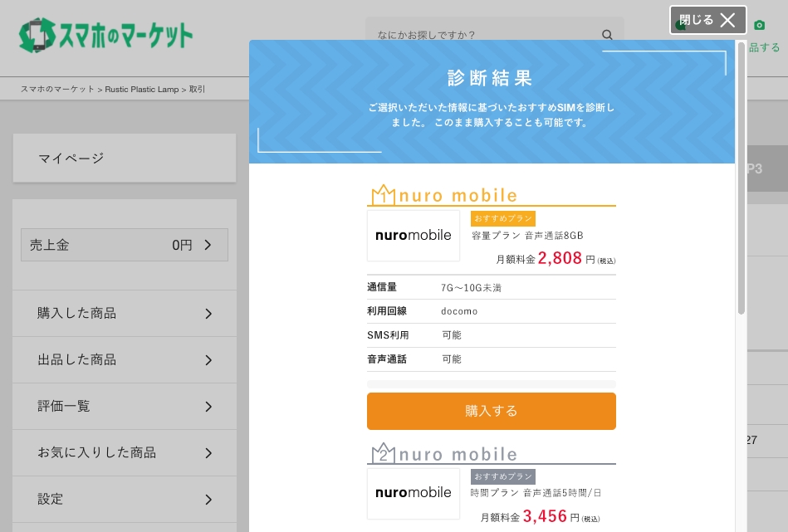
Task: Click rank 2 crown icon
Action: 383,453
